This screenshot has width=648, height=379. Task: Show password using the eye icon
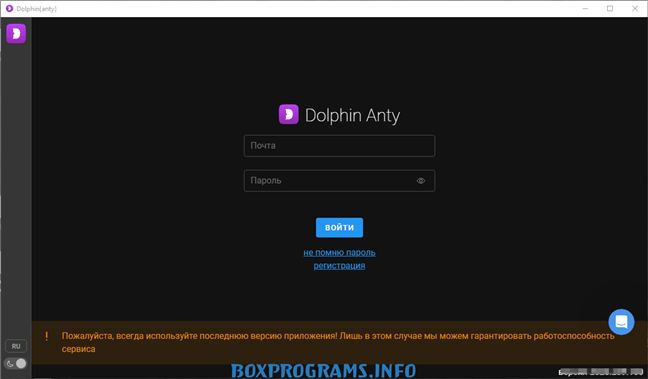coord(421,181)
